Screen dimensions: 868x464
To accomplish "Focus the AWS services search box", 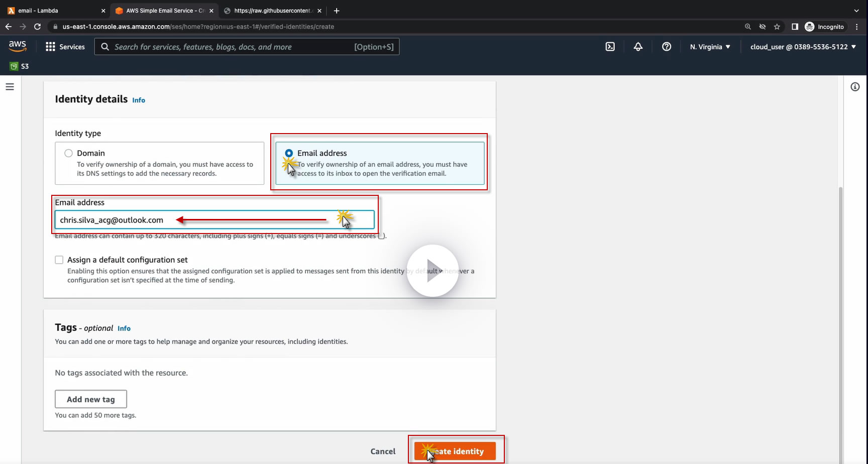I will point(247,47).
